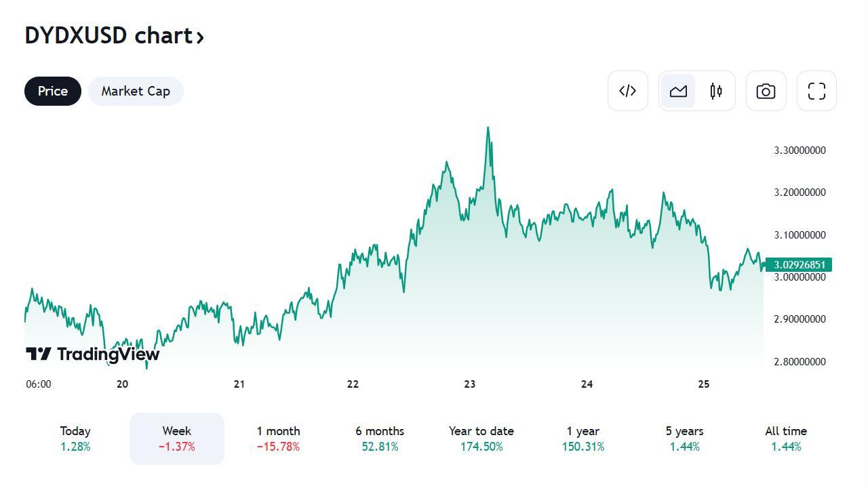
Task: Click the chart peak near date 23
Action: tap(488, 127)
